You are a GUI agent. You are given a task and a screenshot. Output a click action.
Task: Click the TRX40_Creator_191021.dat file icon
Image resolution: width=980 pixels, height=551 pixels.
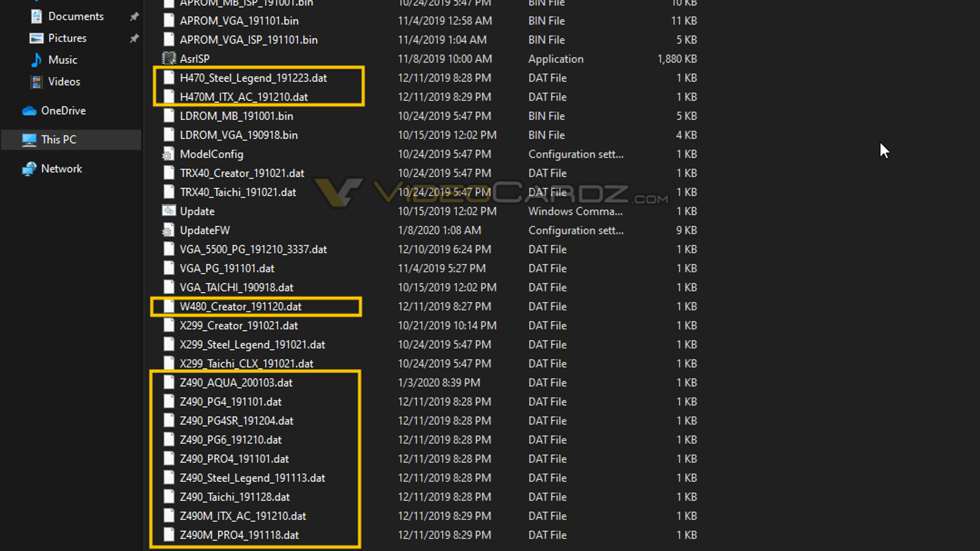[x=169, y=173]
